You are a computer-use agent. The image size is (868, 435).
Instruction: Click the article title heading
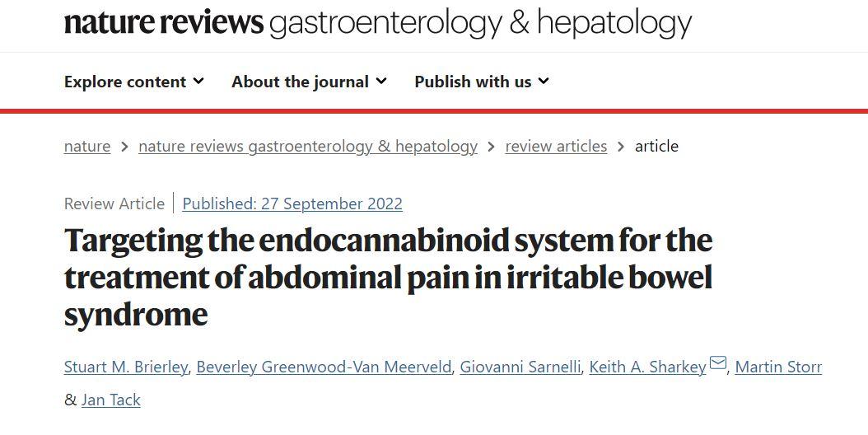tap(388, 277)
